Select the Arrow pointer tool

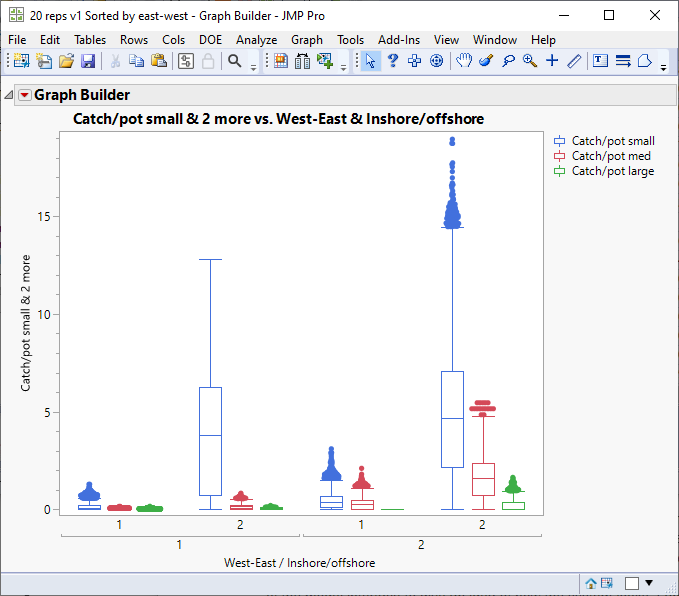[x=371, y=61]
